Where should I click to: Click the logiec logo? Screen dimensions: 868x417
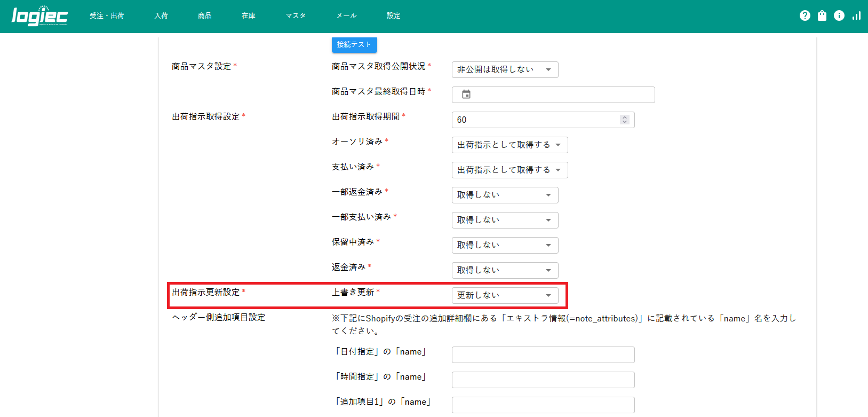click(39, 16)
